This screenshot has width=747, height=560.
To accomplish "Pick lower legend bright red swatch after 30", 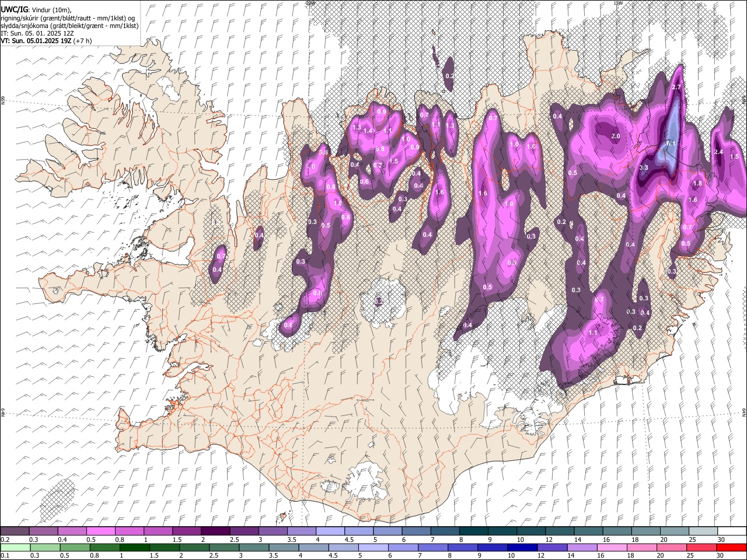I will (731, 548).
